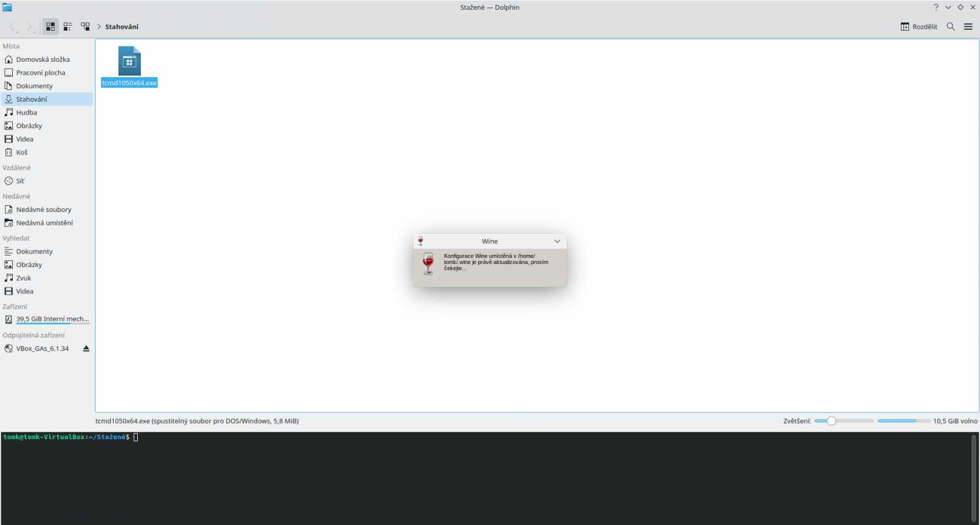Viewport: 980px width, 525px height.
Task: Open Pracovní plocha in Places
Action: [x=47, y=73]
